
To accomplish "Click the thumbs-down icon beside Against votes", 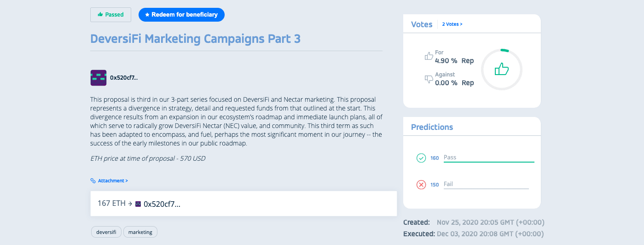I will [x=429, y=79].
